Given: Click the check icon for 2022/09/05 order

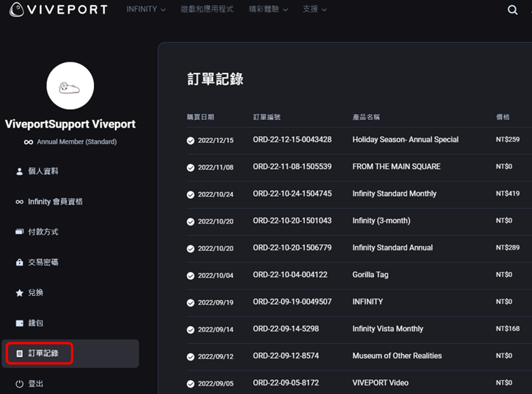Looking at the screenshot, I should point(191,383).
